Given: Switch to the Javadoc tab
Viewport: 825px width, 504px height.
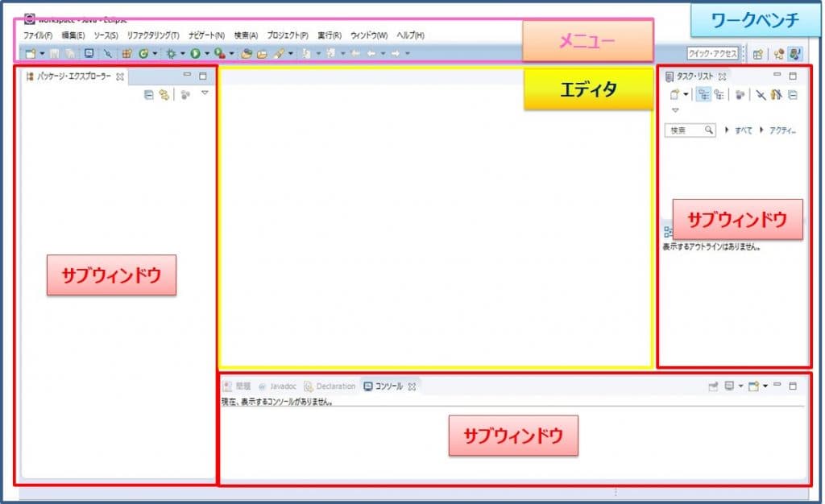Looking at the screenshot, I should click(x=281, y=386).
